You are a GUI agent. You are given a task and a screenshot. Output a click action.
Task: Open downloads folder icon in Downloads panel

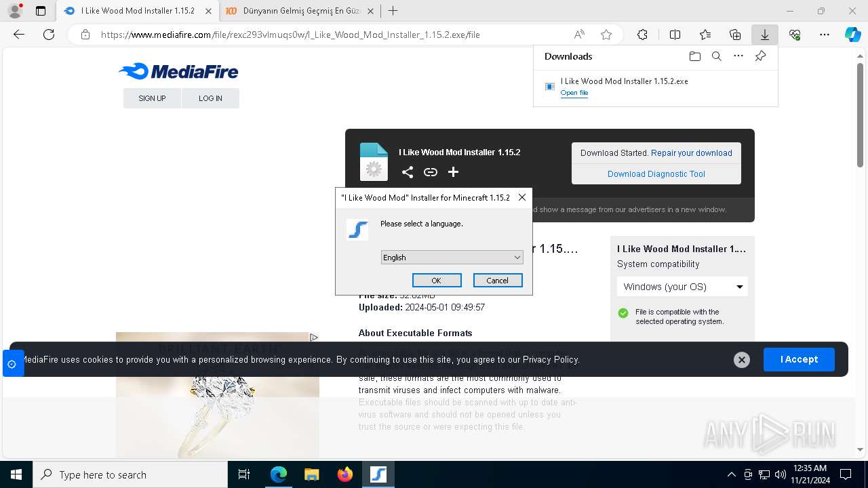click(x=694, y=56)
